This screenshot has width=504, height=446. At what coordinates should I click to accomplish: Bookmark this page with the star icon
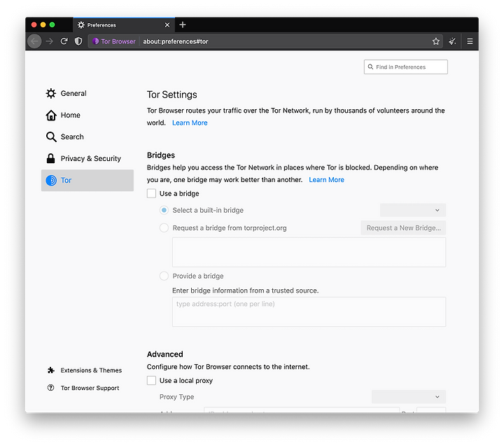[435, 41]
